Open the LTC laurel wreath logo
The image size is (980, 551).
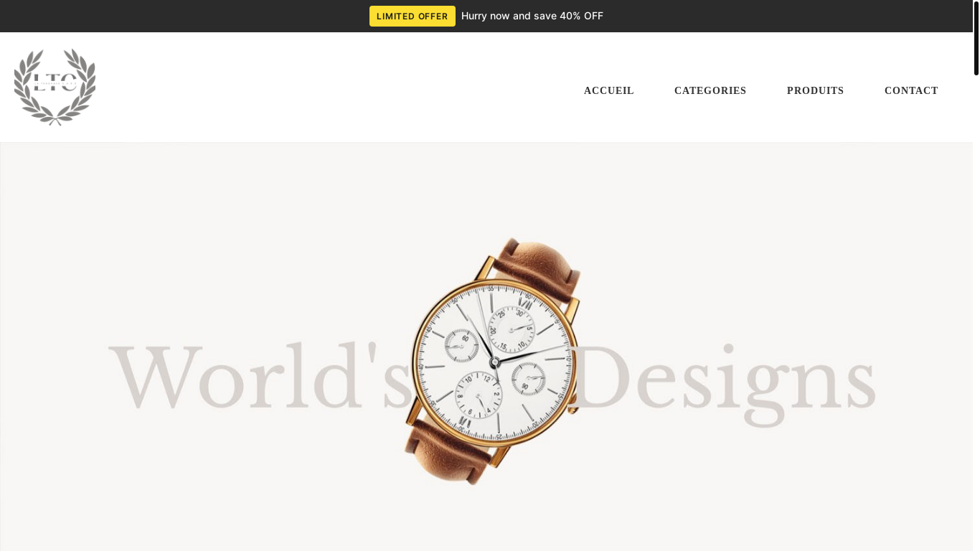(55, 87)
